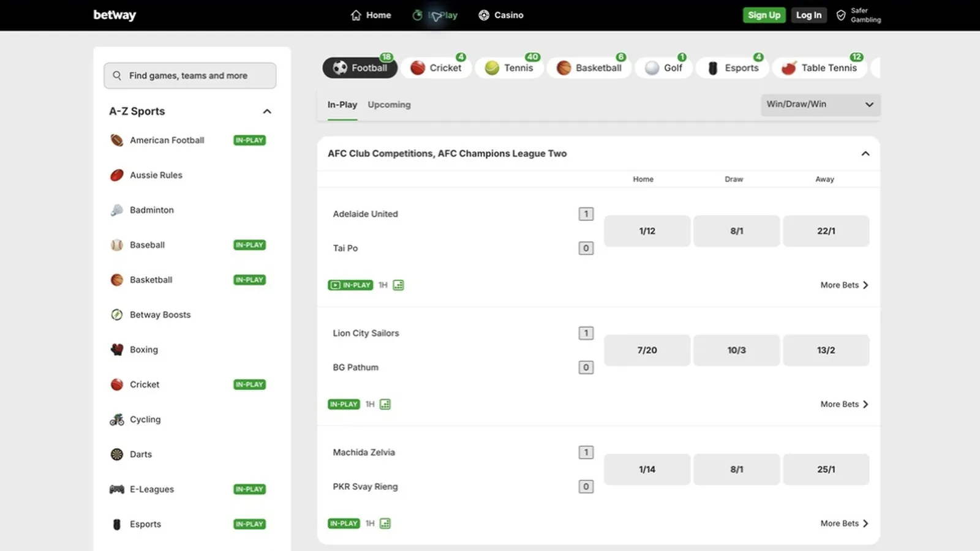
Task: Click the Machida Zelvia team name
Action: [364, 452]
